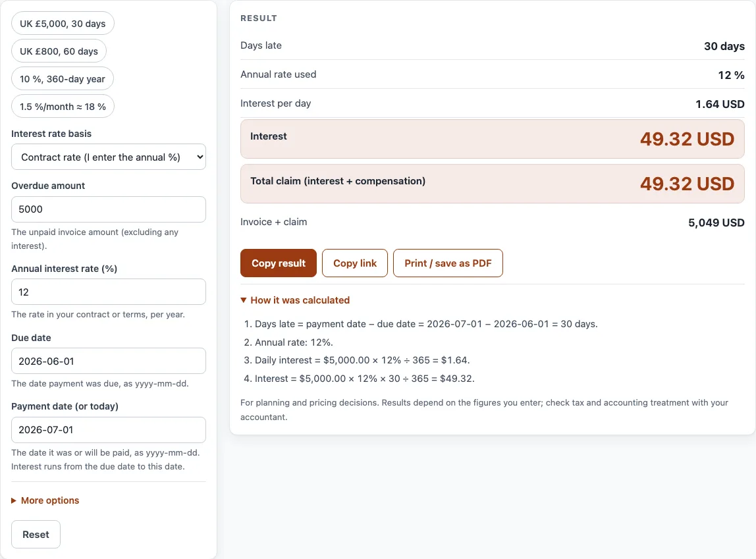Open the Interest rate basis dropdown
The height and width of the screenshot is (559, 756).
109,157
